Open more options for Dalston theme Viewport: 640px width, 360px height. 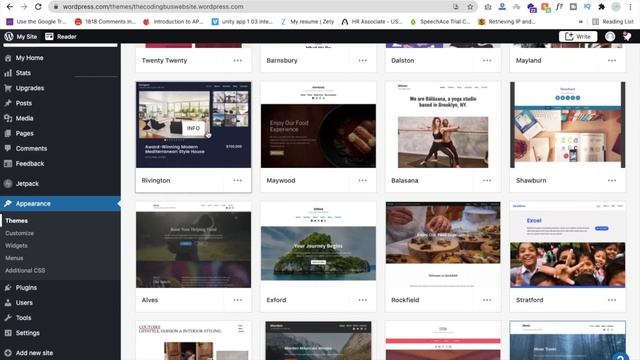(487, 60)
